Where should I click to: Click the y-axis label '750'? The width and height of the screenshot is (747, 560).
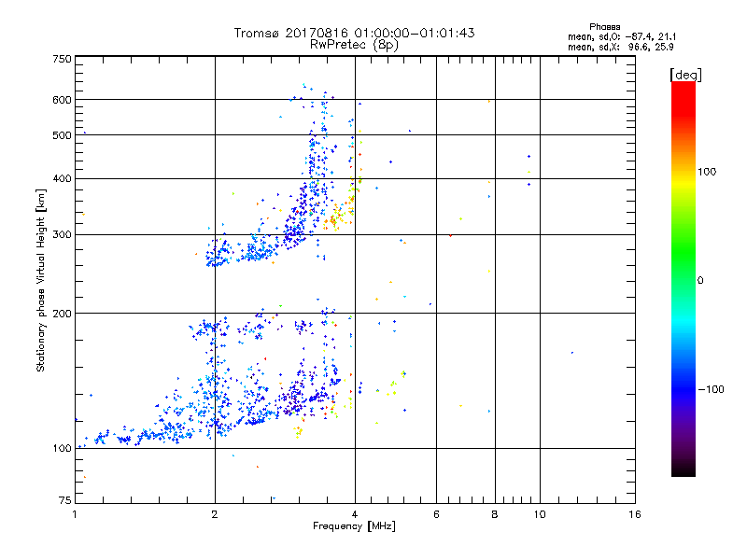point(62,59)
